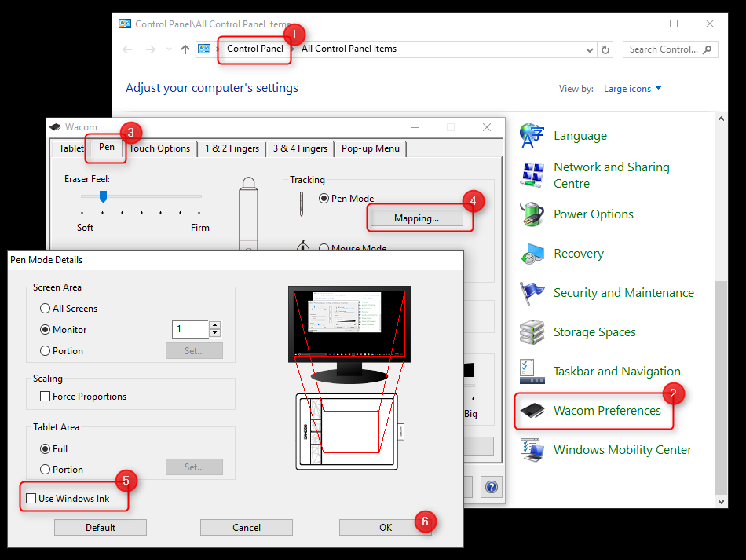The width and height of the screenshot is (746, 560).
Task: Click the search magnifier in Search Control box
Action: point(707,49)
